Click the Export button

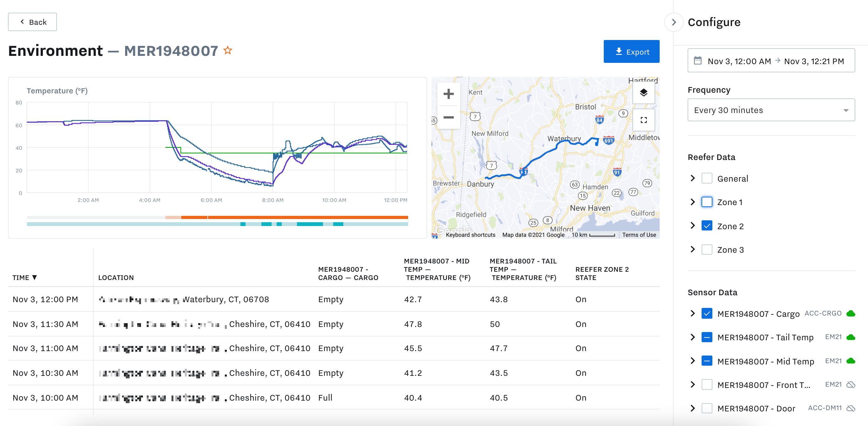coord(632,51)
